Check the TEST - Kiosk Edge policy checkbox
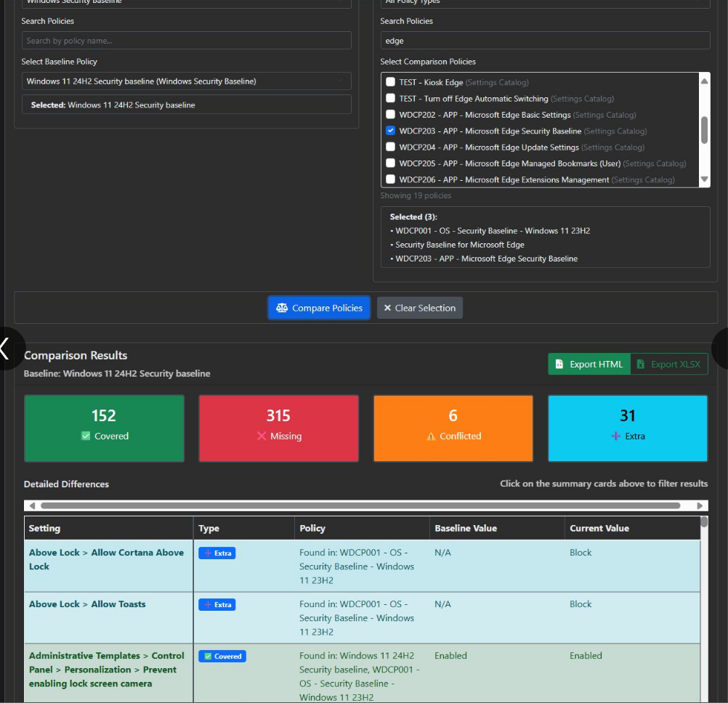 [390, 82]
